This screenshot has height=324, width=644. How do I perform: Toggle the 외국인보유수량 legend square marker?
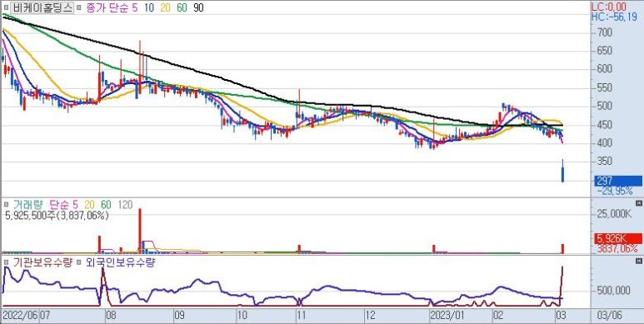pos(79,263)
